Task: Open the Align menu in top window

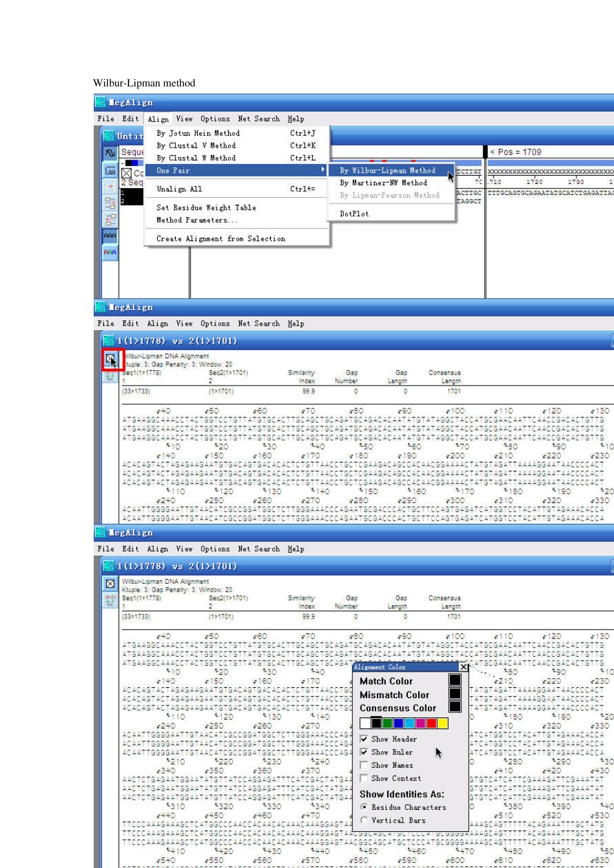Action: point(158,119)
